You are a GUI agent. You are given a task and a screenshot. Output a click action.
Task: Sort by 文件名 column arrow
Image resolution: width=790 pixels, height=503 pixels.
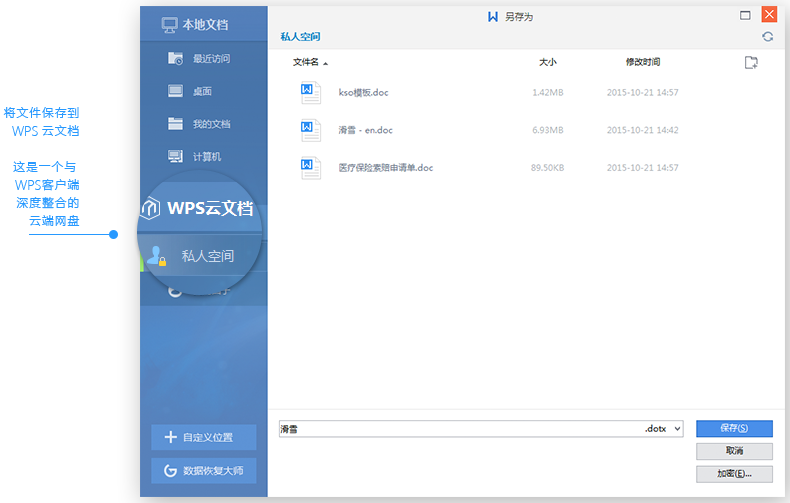pyautogui.click(x=325, y=64)
